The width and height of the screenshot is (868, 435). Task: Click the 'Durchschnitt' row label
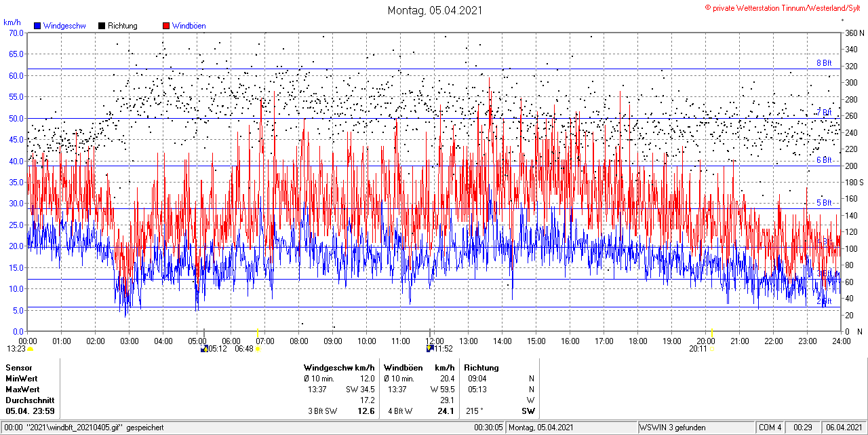(x=29, y=400)
